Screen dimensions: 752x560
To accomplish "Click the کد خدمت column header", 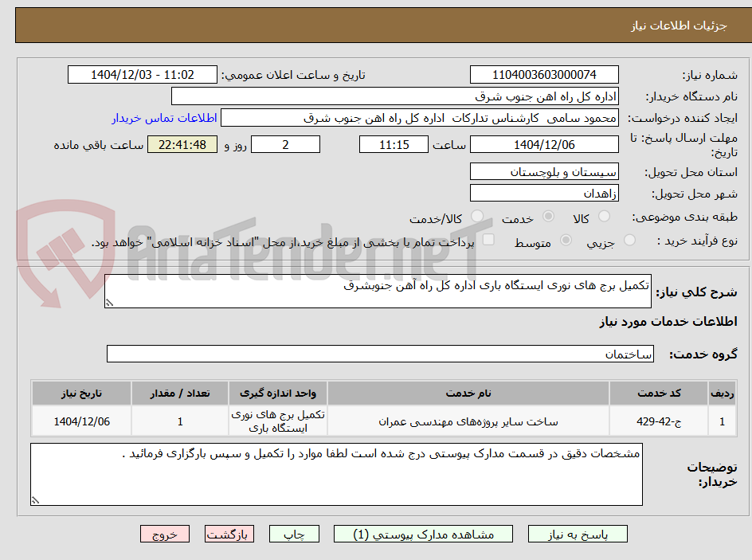I will (659, 394).
